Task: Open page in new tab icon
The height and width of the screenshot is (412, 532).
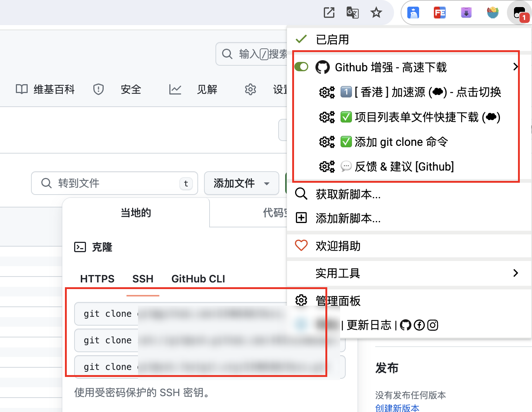Action: tap(329, 13)
